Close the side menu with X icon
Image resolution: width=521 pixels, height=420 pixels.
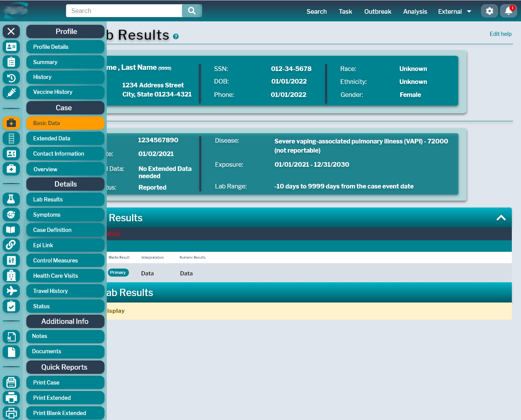click(x=11, y=31)
